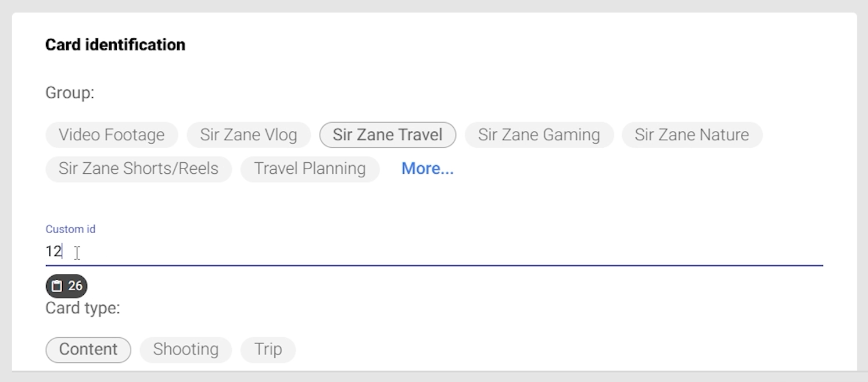Expand more groups with the More... link

(428, 169)
